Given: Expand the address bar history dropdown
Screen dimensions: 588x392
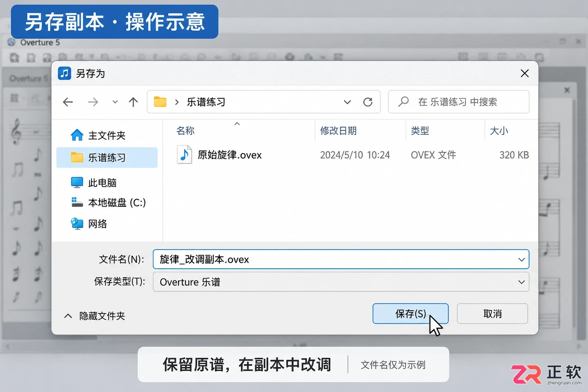Looking at the screenshot, I should 347,102.
